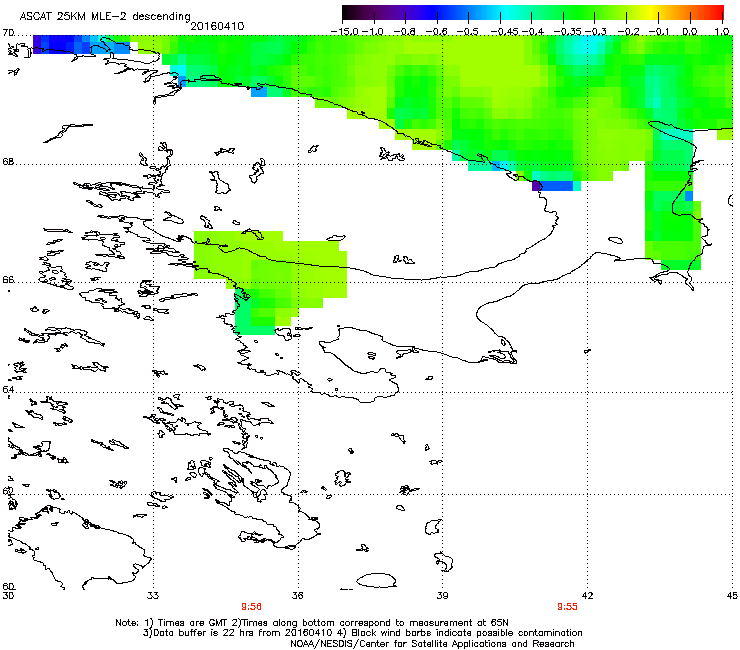This screenshot has width=740, height=650.
Task: Click the -0.5 color scale label
Action: 468,32
